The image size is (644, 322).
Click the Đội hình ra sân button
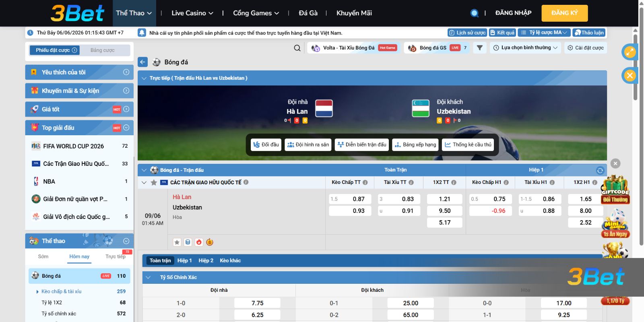tap(308, 144)
